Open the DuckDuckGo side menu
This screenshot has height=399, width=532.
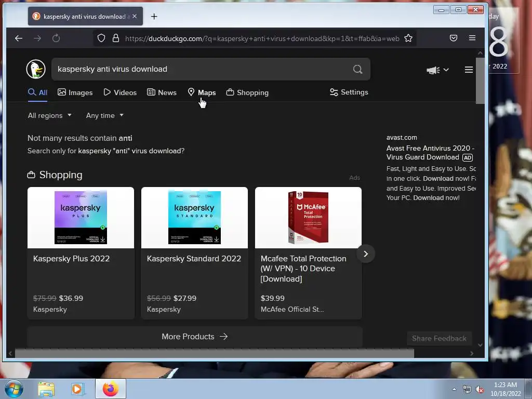pyautogui.click(x=469, y=70)
